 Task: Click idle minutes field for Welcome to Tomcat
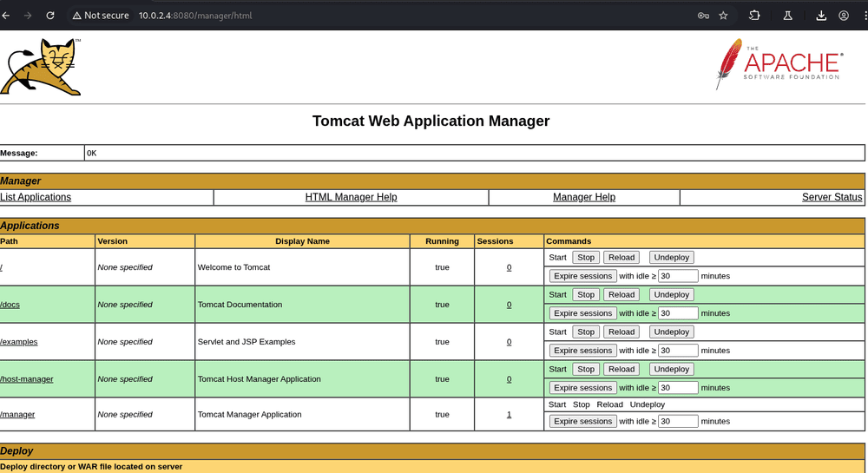[678, 275]
